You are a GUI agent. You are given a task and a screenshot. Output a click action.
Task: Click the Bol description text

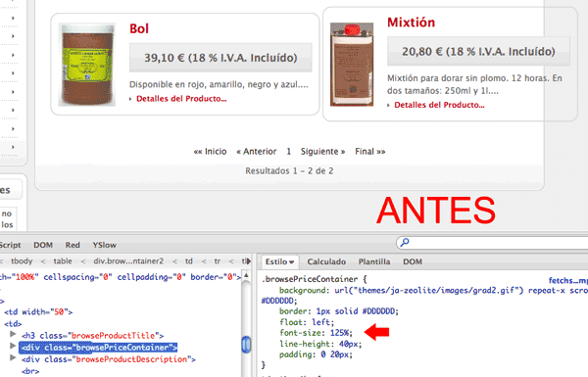[x=219, y=84]
